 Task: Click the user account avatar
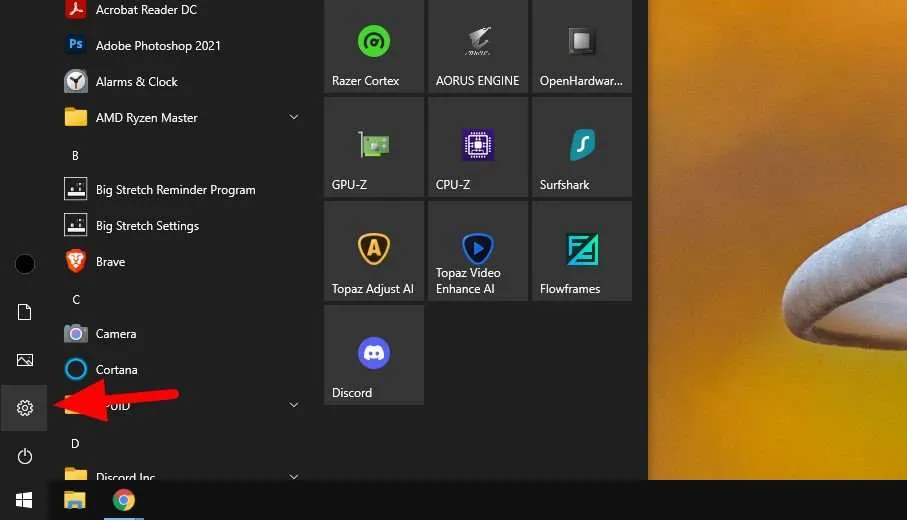24,264
